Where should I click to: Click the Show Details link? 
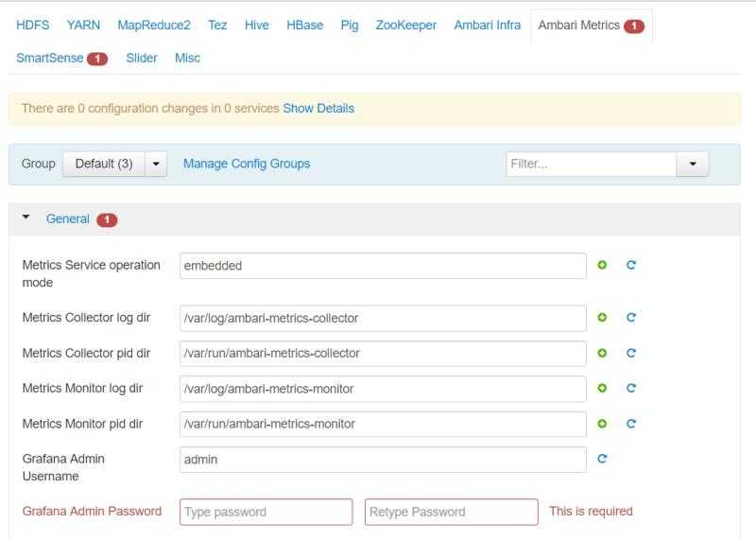318,108
